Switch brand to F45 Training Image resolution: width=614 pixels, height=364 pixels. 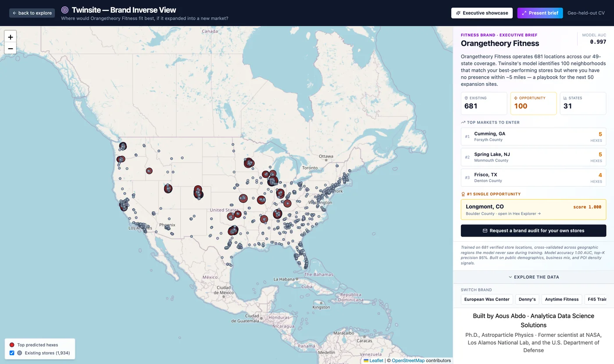point(596,300)
